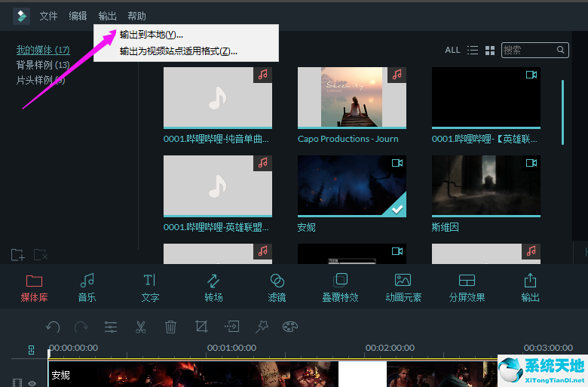Viewport: 588px width, 387px height.
Task: Click the music note badge on Capo thumbnail
Action: click(x=397, y=75)
